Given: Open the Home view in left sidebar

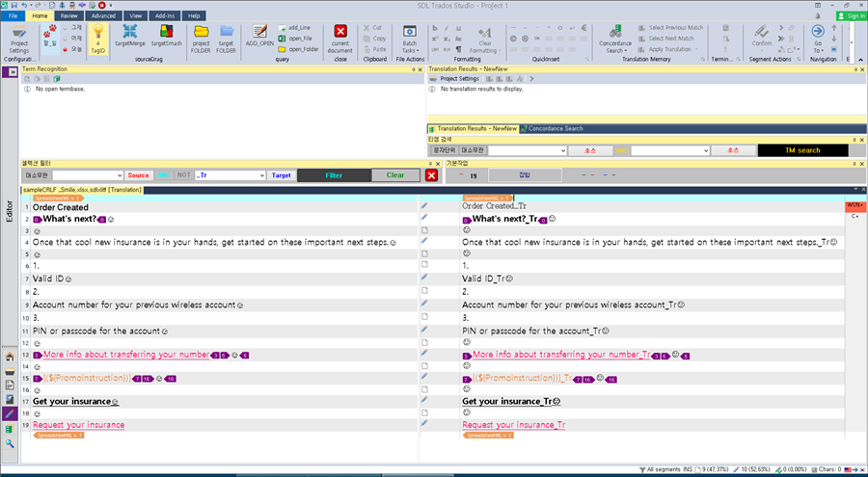Looking at the screenshot, I should (10, 357).
